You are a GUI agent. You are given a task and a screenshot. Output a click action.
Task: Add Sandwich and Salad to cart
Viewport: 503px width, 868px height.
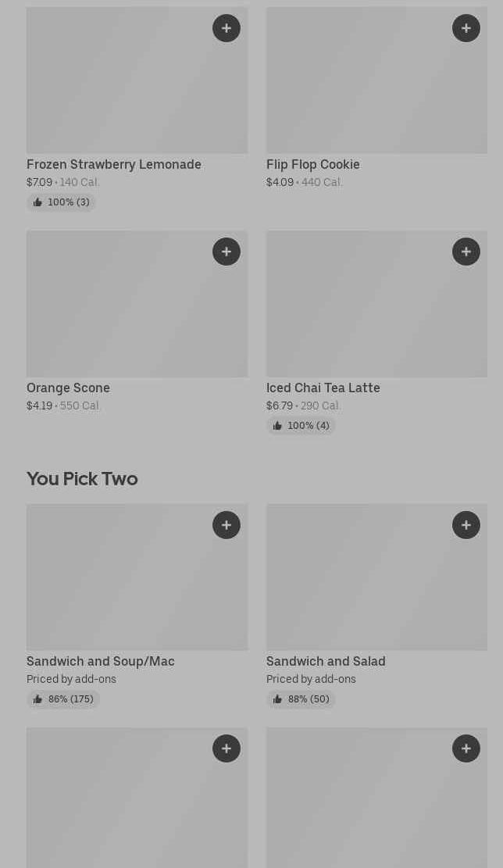pyautogui.click(x=466, y=525)
